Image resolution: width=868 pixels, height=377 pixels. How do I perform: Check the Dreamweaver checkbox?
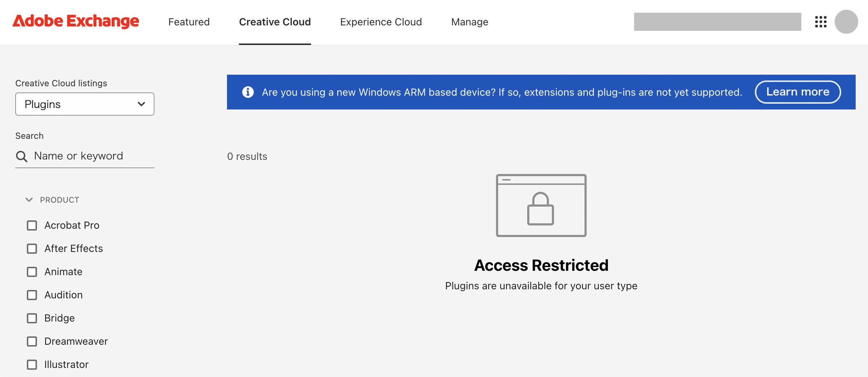[32, 341]
